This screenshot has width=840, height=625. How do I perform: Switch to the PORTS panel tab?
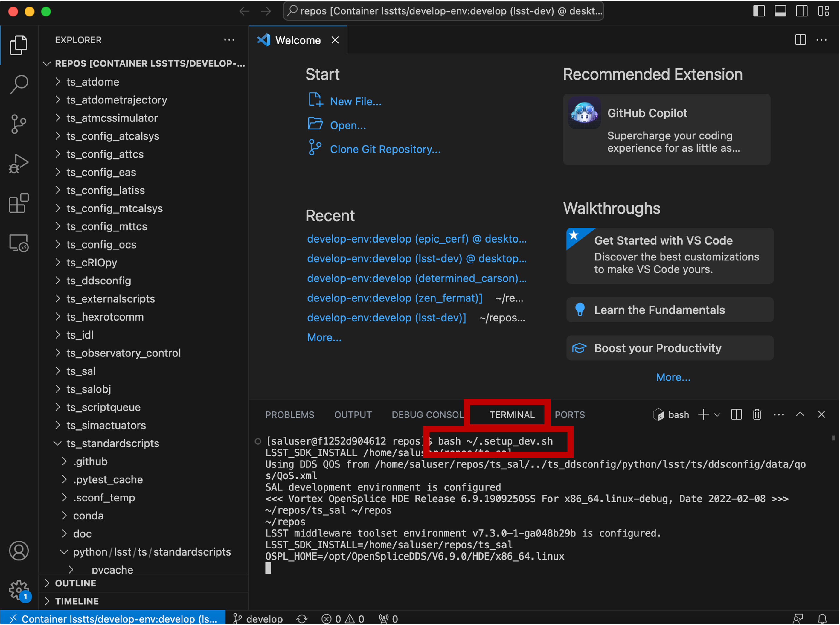tap(569, 415)
